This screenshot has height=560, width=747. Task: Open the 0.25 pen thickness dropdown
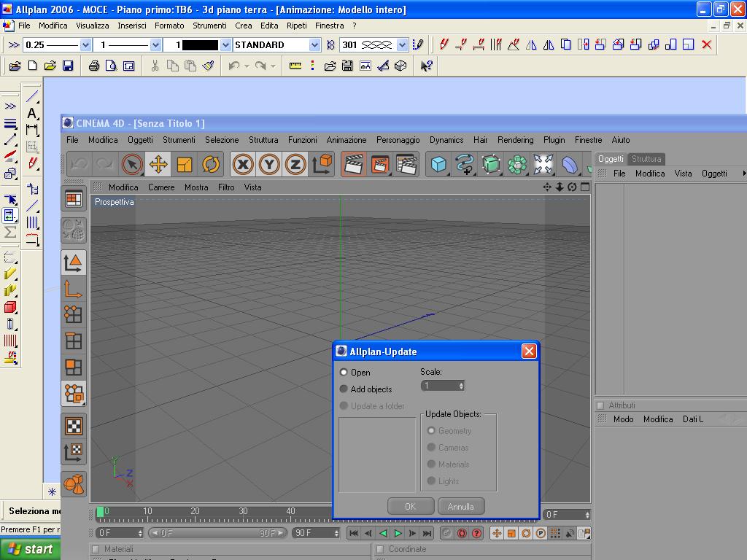(85, 45)
